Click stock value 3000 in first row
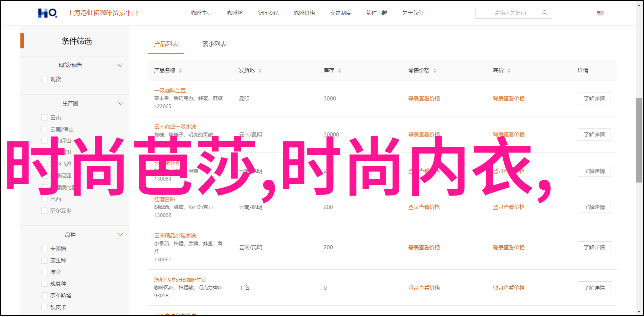This screenshot has height=317, width=644. [330, 98]
